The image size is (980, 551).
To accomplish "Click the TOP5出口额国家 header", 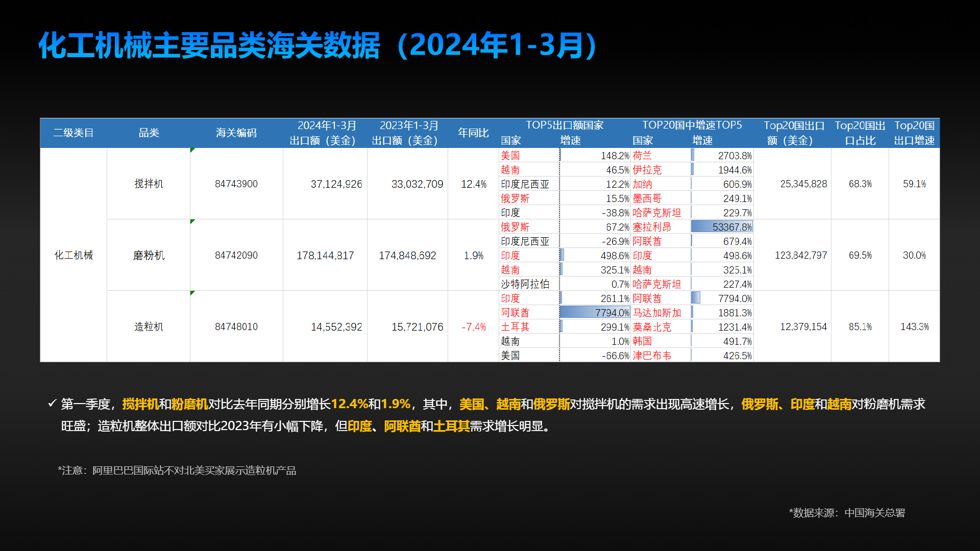I will pyautogui.click(x=565, y=125).
